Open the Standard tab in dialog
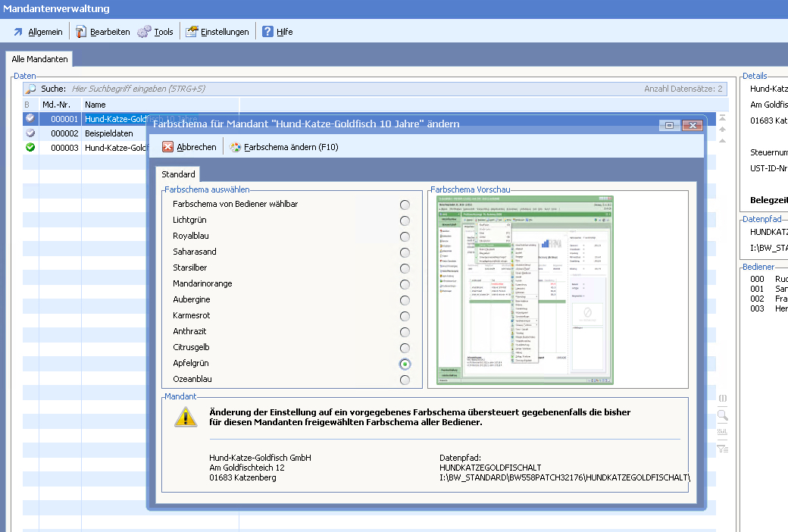 tap(178, 174)
